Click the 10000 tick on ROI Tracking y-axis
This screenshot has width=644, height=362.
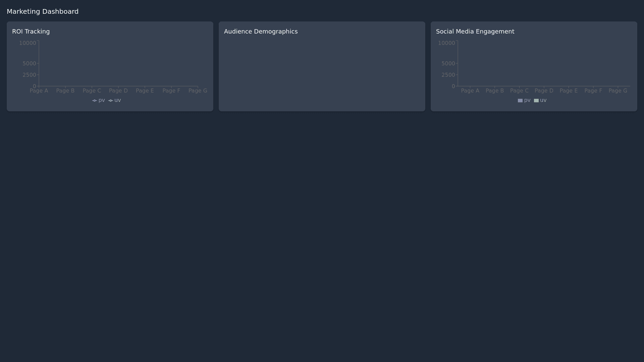coord(28,43)
